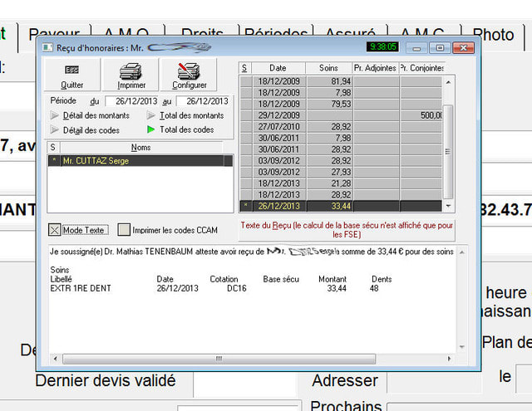This screenshot has height=411, width=532.
Task: Select the Détail des codes arrow
Action: (56, 130)
